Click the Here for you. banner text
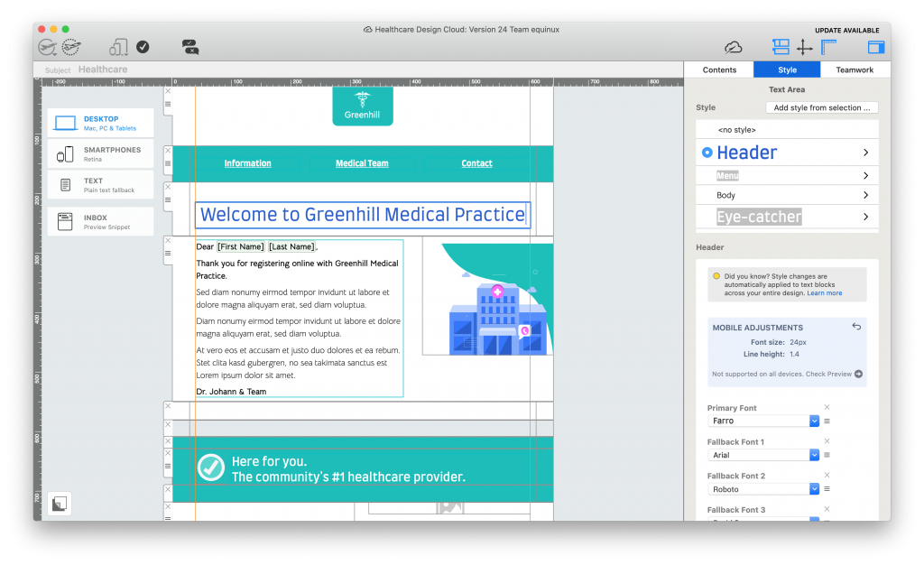 tap(269, 461)
